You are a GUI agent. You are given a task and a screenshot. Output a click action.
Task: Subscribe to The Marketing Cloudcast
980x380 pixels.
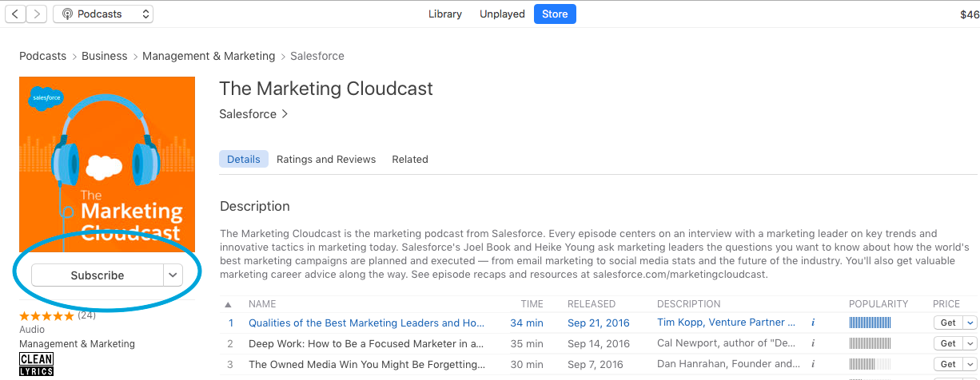point(98,275)
